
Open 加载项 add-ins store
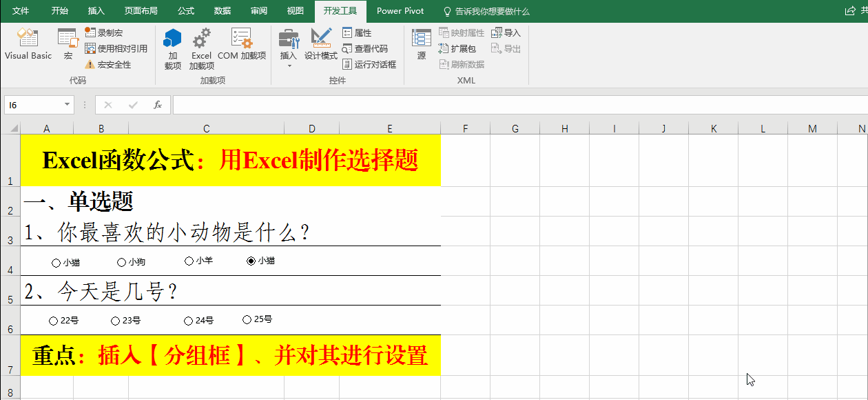[173, 48]
